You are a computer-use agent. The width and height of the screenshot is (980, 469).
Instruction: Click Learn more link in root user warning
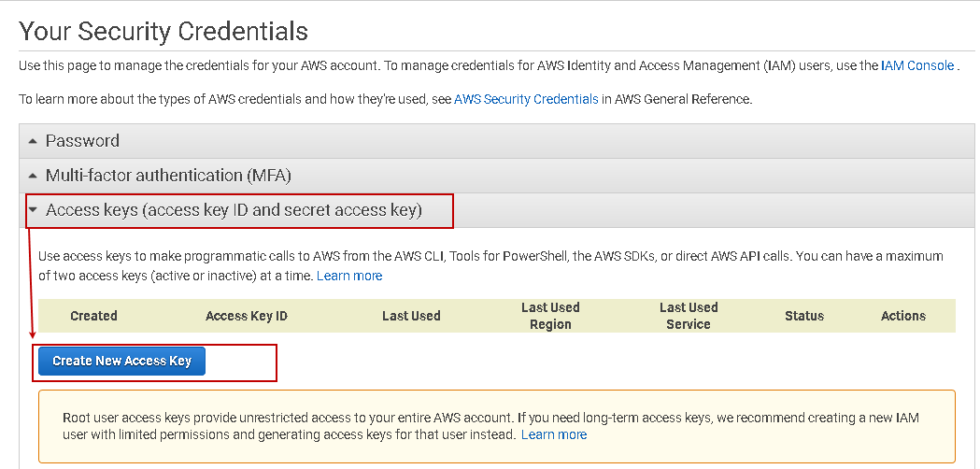pyautogui.click(x=554, y=434)
